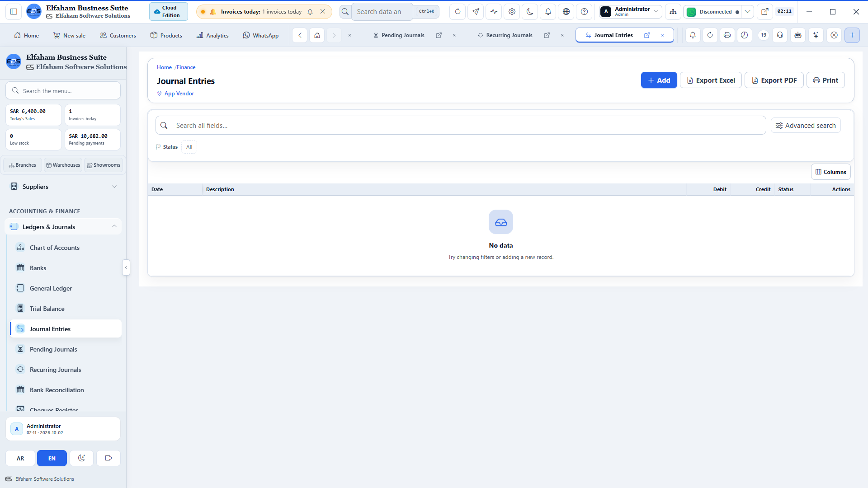Toggle dark mode moon icon in top bar

point(530,12)
